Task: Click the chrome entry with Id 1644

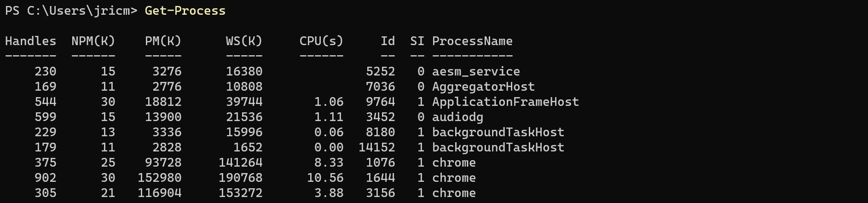Action: tap(454, 178)
